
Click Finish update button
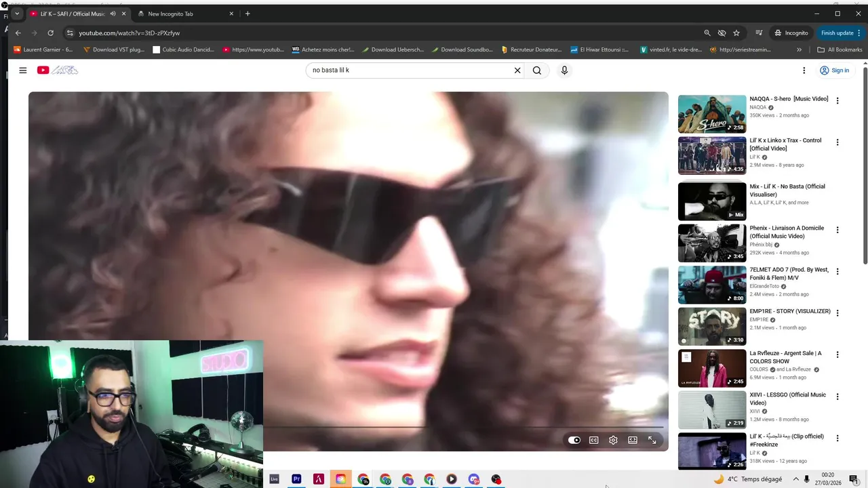[x=841, y=33]
